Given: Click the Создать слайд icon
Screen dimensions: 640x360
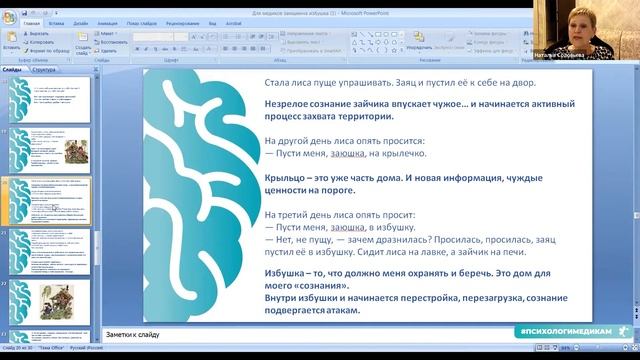Looking at the screenshot, I should click(83, 38).
